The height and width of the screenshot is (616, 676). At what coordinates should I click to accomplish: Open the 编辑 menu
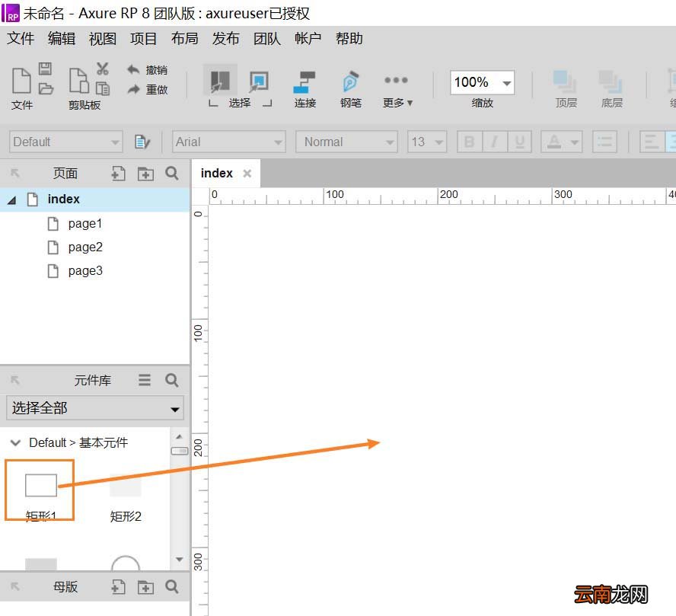click(x=62, y=38)
